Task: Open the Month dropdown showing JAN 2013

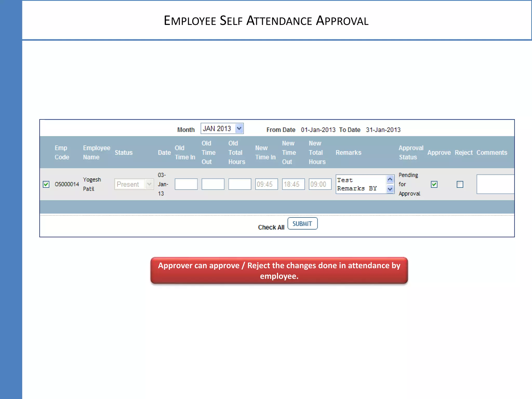Action: click(222, 129)
